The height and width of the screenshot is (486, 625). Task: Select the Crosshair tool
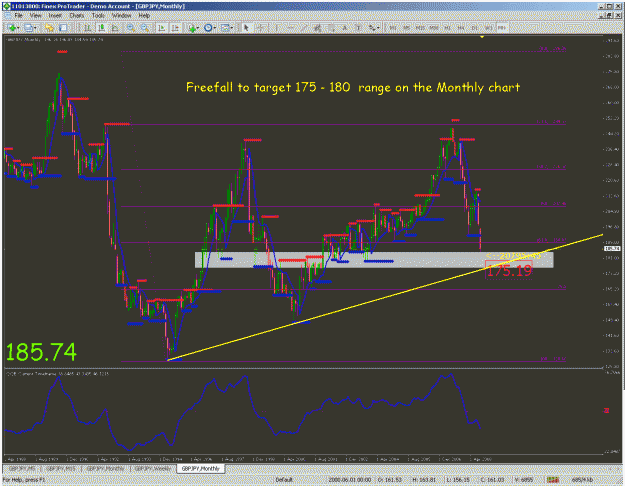(x=260, y=28)
